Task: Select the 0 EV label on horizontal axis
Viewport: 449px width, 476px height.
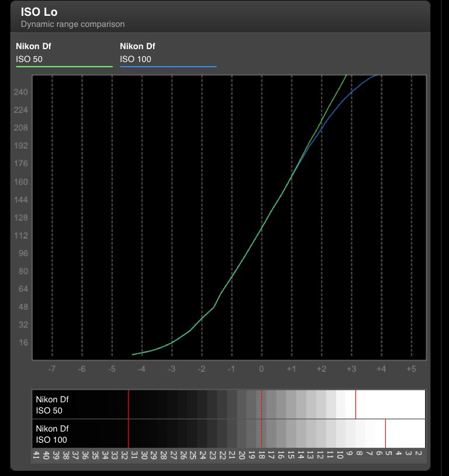Action: coord(261,369)
